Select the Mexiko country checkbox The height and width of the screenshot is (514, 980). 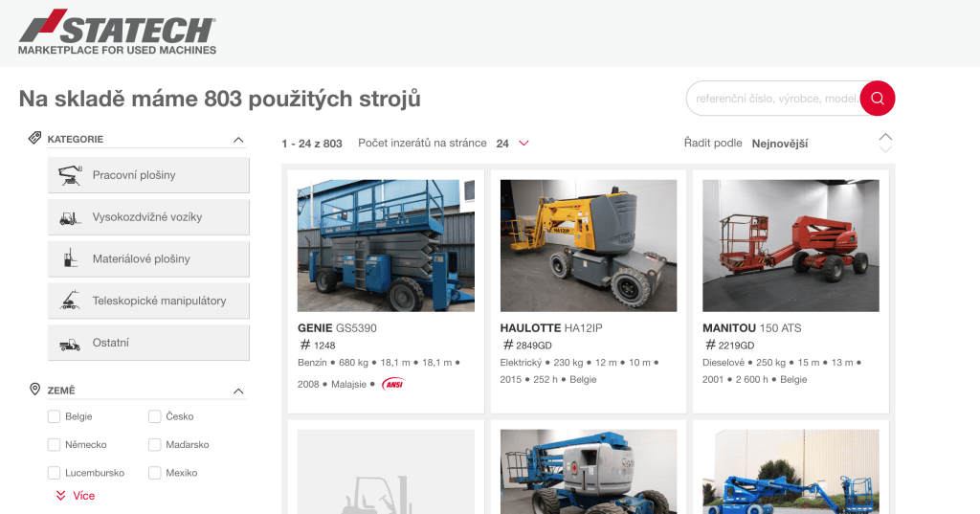click(x=155, y=473)
